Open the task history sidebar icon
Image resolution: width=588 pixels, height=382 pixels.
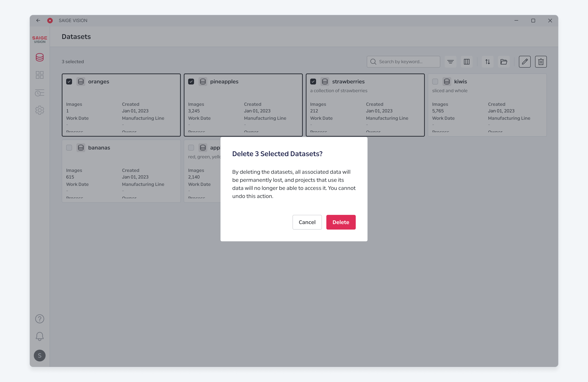click(40, 93)
